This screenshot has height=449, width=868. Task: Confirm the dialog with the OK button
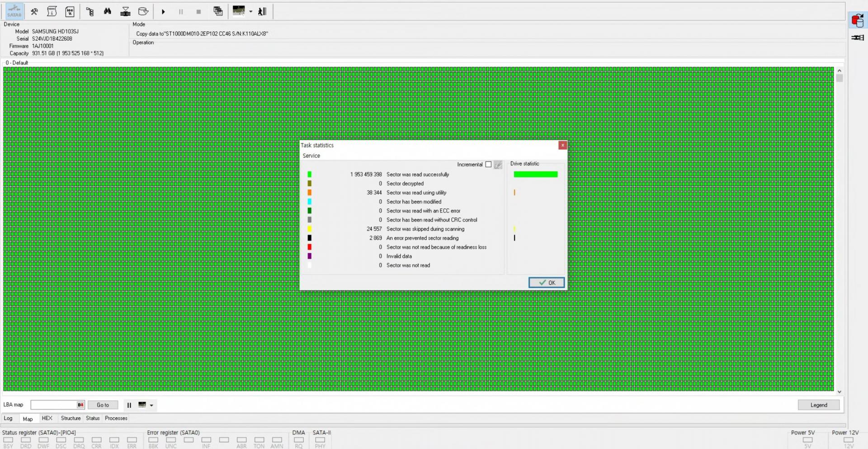(x=547, y=283)
